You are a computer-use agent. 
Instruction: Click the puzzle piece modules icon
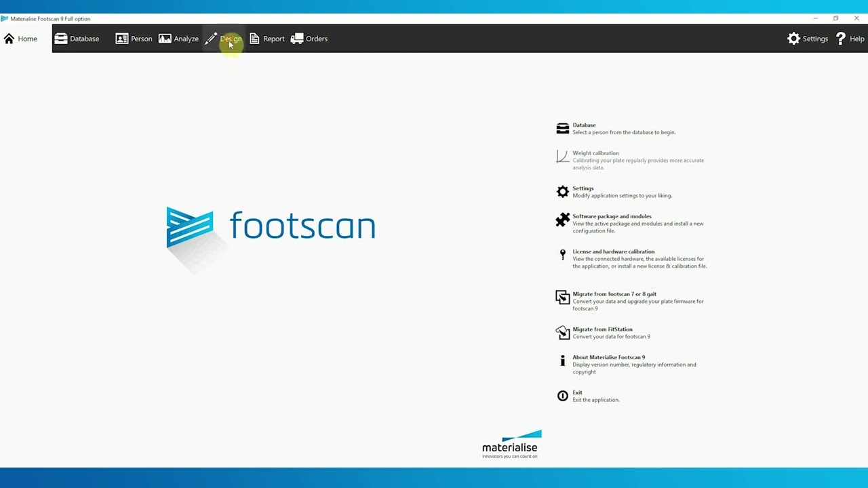pos(563,220)
